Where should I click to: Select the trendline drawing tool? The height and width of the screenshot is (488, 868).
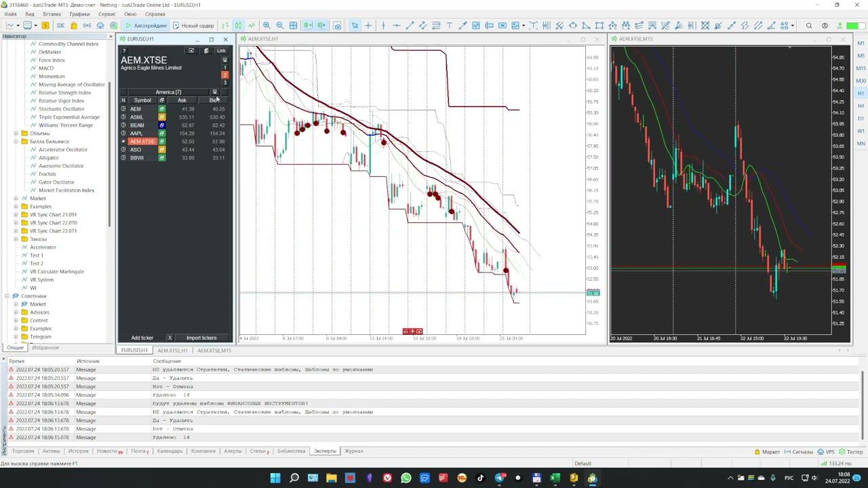[x=410, y=26]
